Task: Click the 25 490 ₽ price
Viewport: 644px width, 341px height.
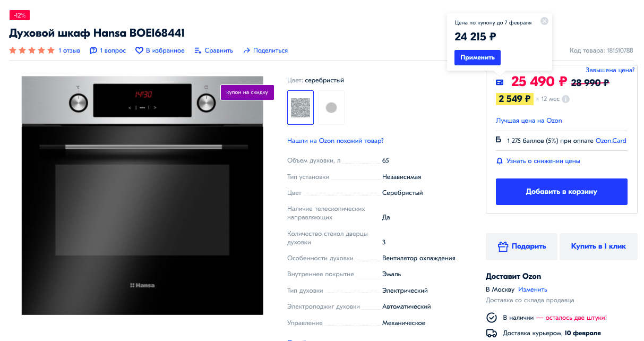Action: coord(539,82)
